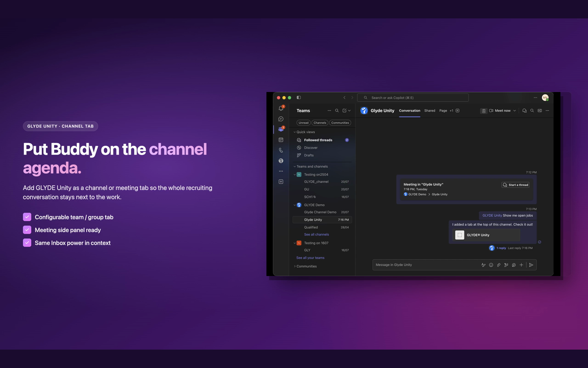This screenshot has width=588, height=368.
Task: Toggle the sidebar panel icon in the title bar
Action: click(299, 98)
